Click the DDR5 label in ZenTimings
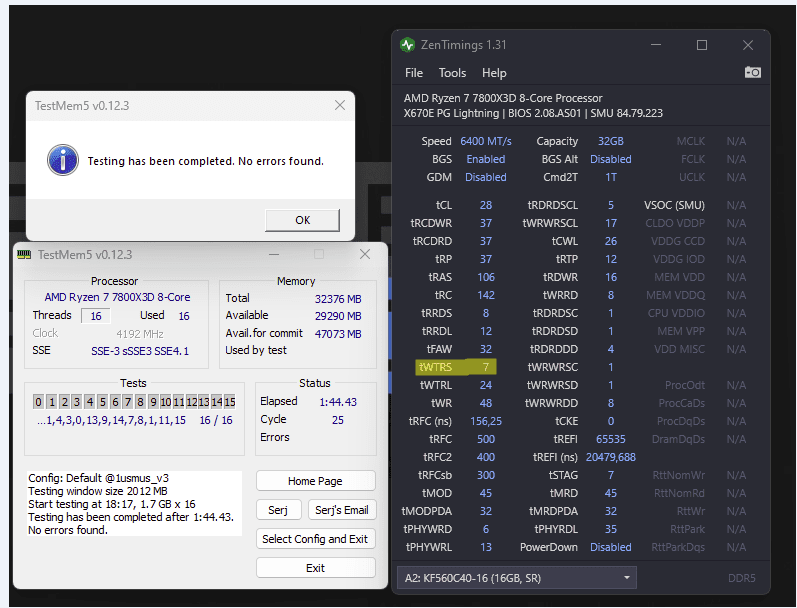The height and width of the screenshot is (608, 797). 742,578
